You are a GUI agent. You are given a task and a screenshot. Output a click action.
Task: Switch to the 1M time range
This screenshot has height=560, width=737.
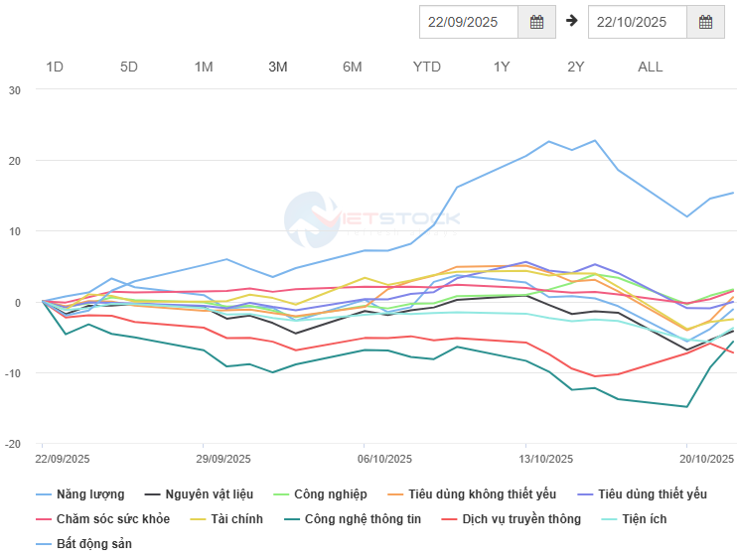[x=204, y=67]
